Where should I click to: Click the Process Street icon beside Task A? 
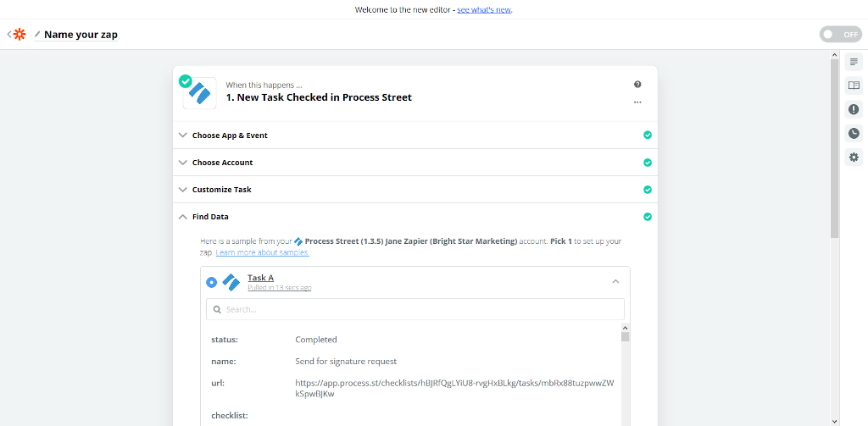[x=231, y=282]
